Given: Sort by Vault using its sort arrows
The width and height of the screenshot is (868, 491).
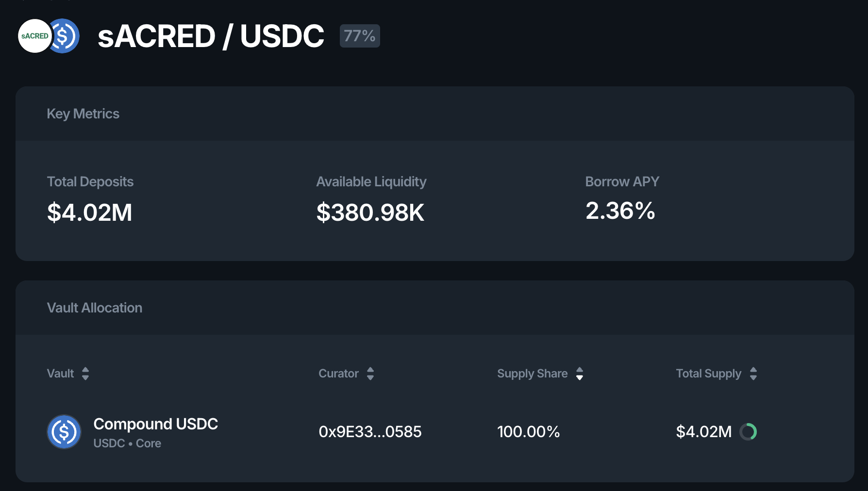Looking at the screenshot, I should [85, 374].
